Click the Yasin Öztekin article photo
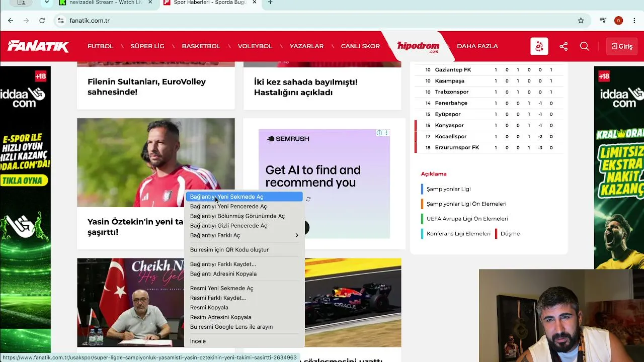 coord(155,162)
